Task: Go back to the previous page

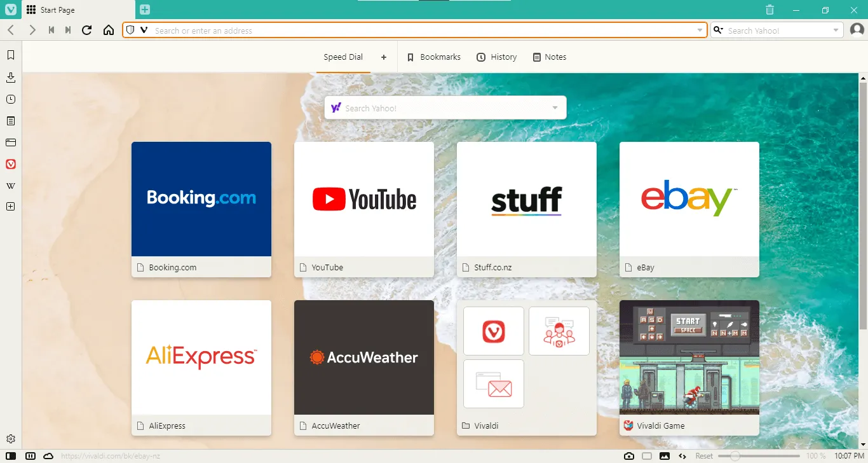Action: (11, 30)
